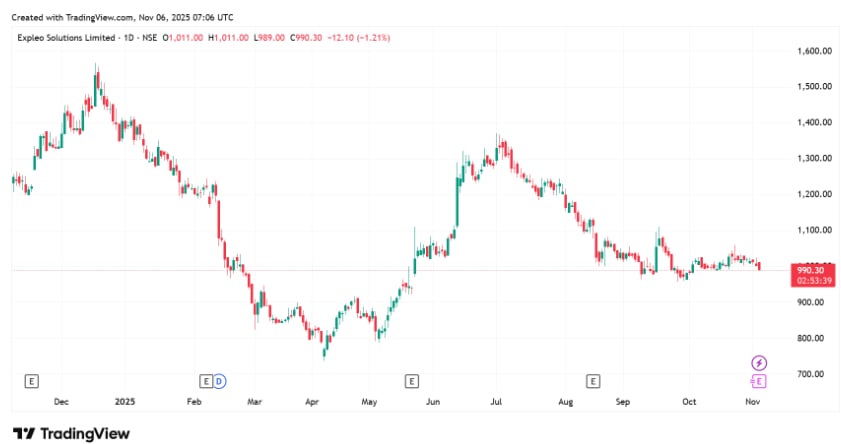841x444 pixels.
Task: Open the purple upcoming earnings E marker
Action: pyautogui.click(x=758, y=381)
